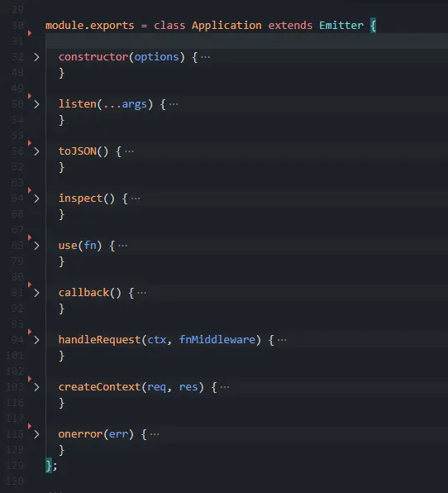Click the constructor method name
Viewport: 448px width, 493px height.
93,57
